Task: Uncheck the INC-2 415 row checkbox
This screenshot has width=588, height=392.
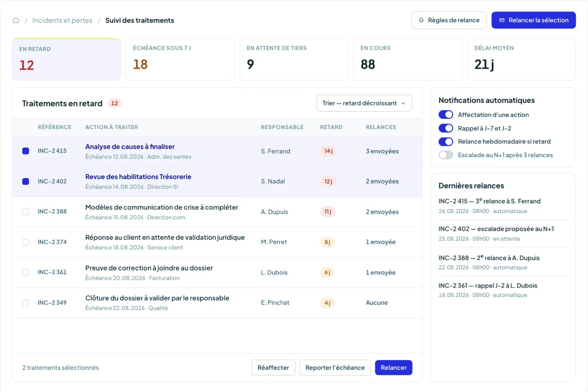Action: [25, 151]
